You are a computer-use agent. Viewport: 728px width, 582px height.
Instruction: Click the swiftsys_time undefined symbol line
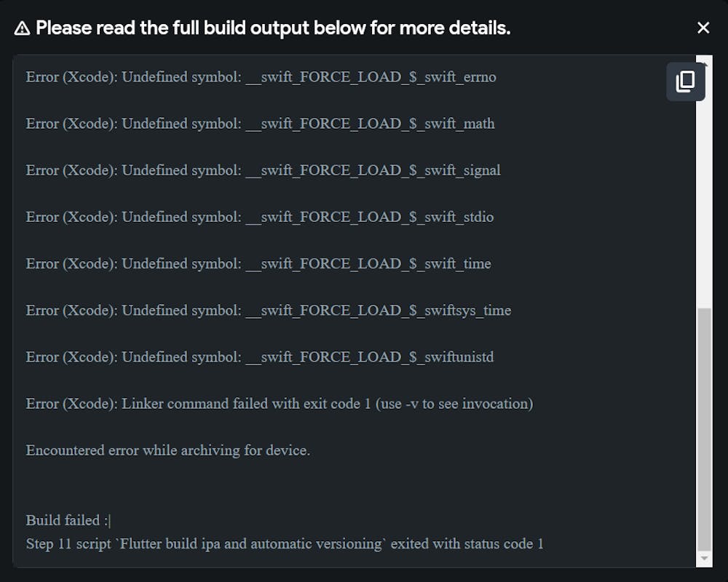pyautogui.click(x=269, y=310)
